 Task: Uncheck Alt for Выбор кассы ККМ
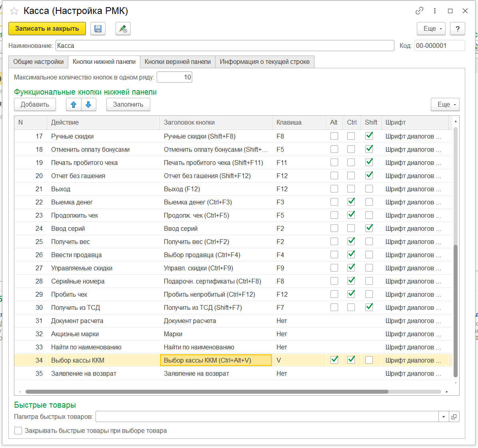coord(335,360)
